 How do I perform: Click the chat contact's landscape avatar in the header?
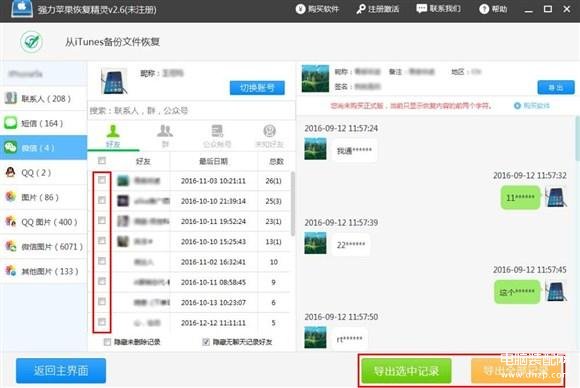(x=315, y=78)
